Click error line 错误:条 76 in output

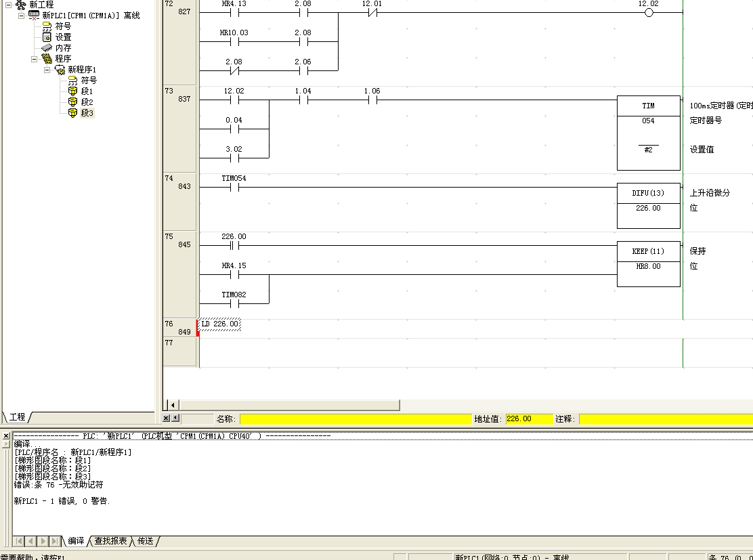pyautogui.click(x=59, y=485)
